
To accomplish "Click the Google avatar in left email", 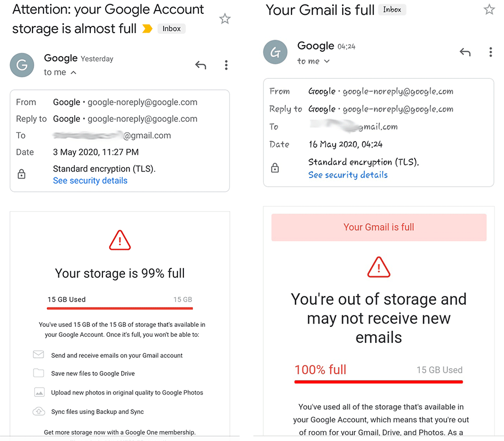I will [x=22, y=65].
